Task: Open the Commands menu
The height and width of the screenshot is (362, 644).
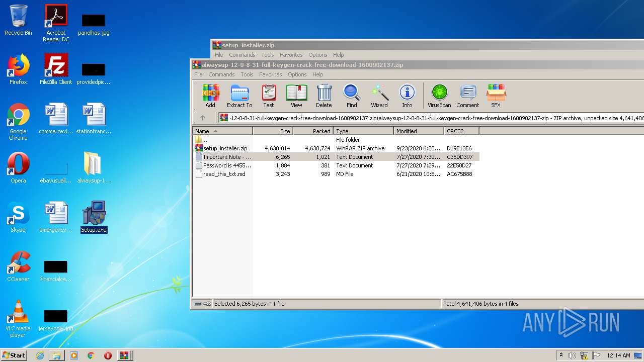Action: tap(221, 74)
